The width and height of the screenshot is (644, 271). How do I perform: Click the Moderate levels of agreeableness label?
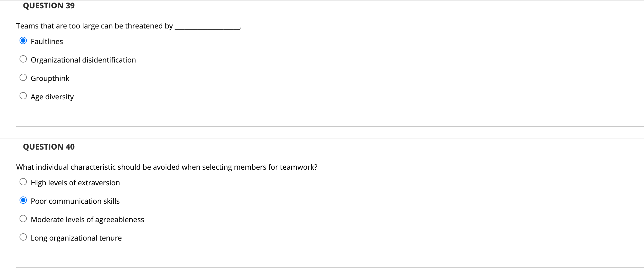tap(87, 219)
